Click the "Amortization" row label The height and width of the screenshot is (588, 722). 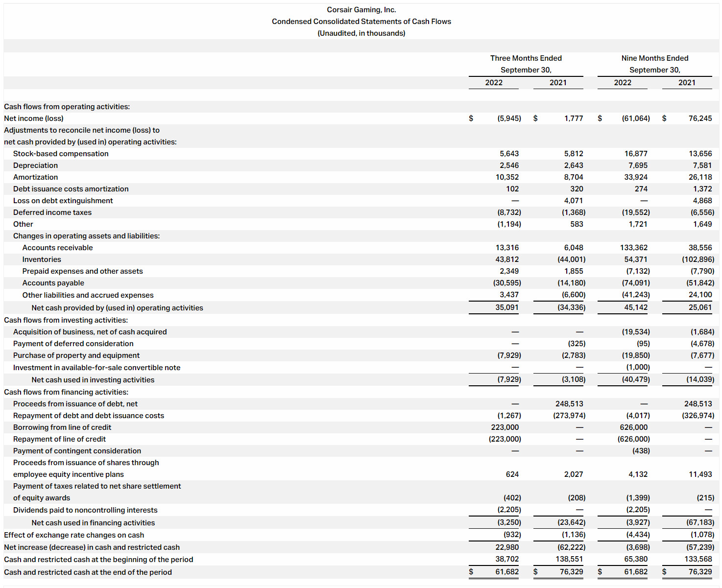pyautogui.click(x=35, y=177)
